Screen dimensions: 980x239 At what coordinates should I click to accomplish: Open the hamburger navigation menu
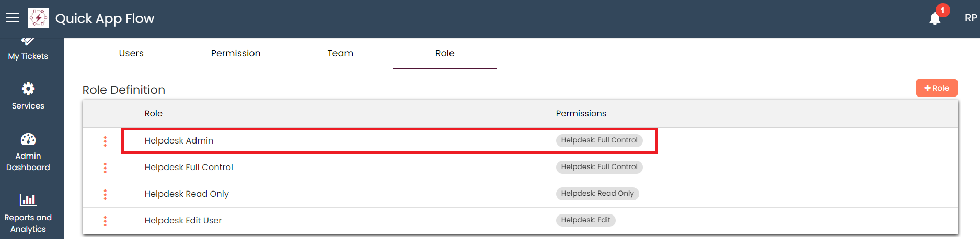[x=13, y=18]
